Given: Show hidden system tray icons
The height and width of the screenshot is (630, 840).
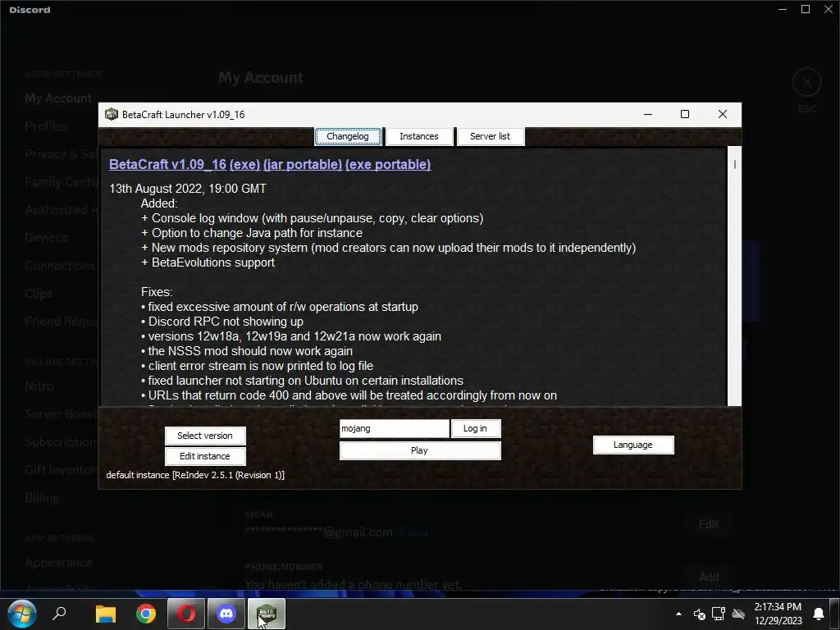Looking at the screenshot, I should point(678,614).
